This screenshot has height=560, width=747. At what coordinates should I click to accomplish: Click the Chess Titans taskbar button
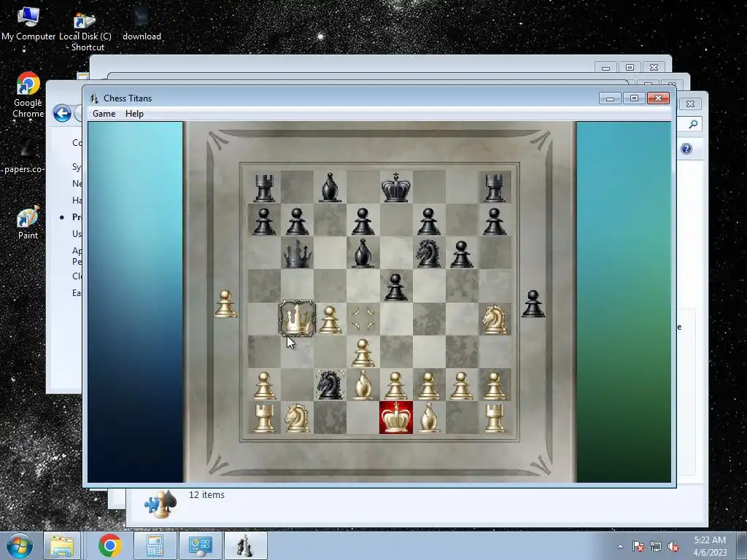(x=245, y=545)
